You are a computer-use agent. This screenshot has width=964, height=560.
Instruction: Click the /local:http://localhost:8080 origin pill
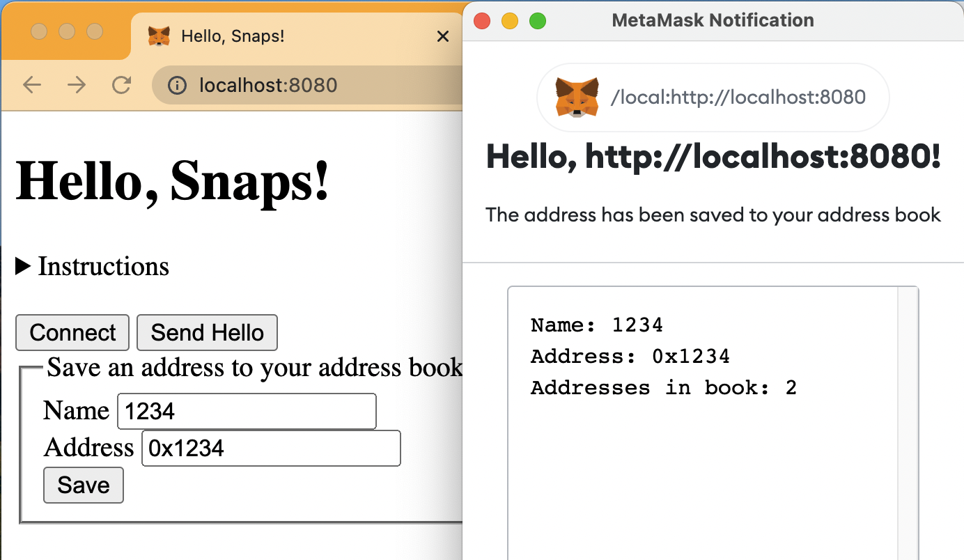click(713, 98)
